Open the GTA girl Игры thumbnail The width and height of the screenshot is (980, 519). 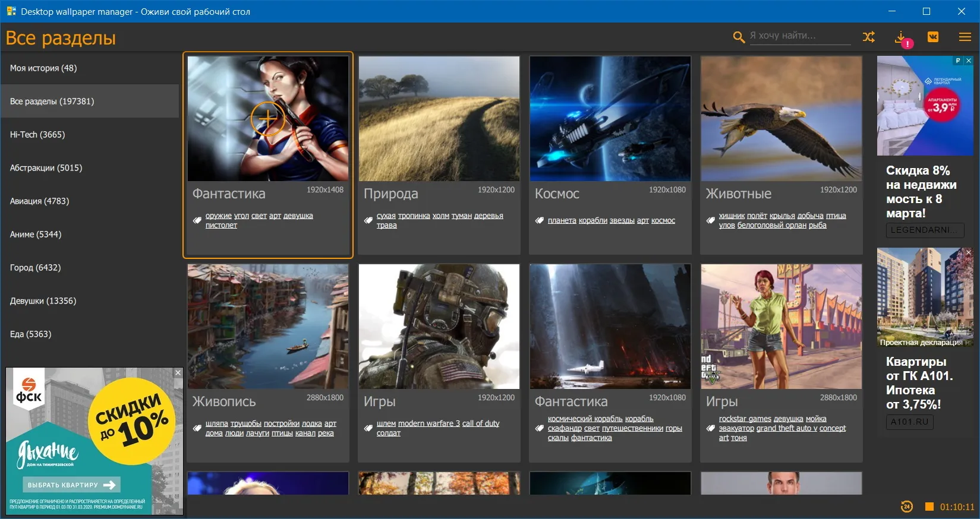point(782,327)
